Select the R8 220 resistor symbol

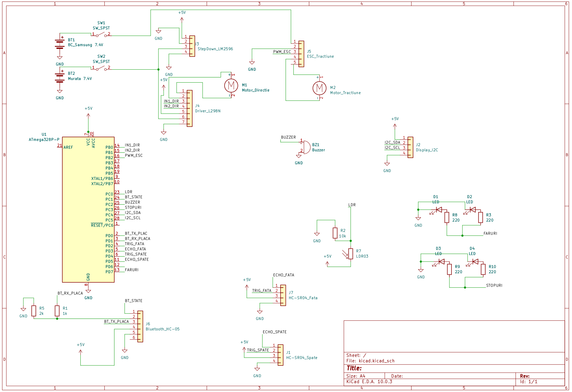tap(447, 218)
